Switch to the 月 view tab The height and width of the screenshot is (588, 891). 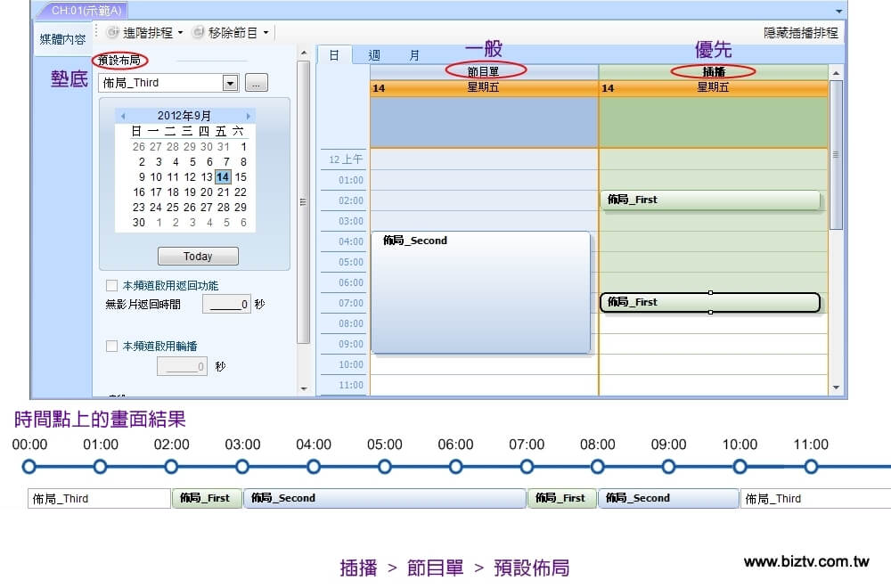pyautogui.click(x=414, y=55)
